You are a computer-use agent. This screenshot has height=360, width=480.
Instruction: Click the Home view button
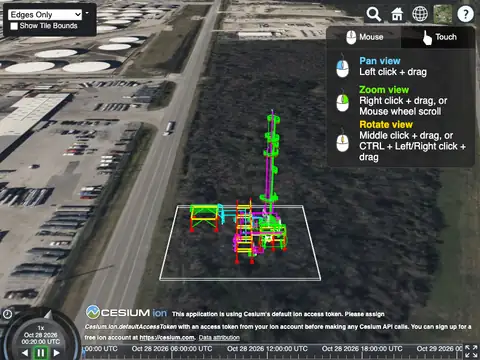click(x=397, y=14)
